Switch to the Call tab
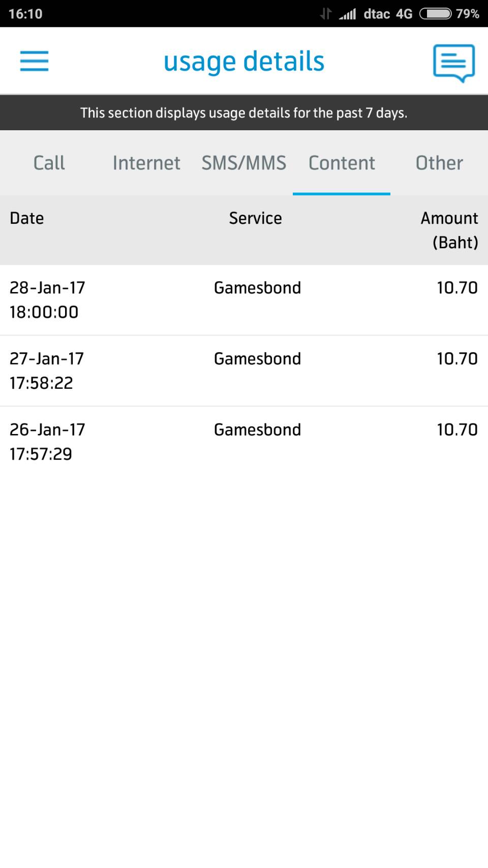The image size is (488, 868). pyautogui.click(x=49, y=163)
